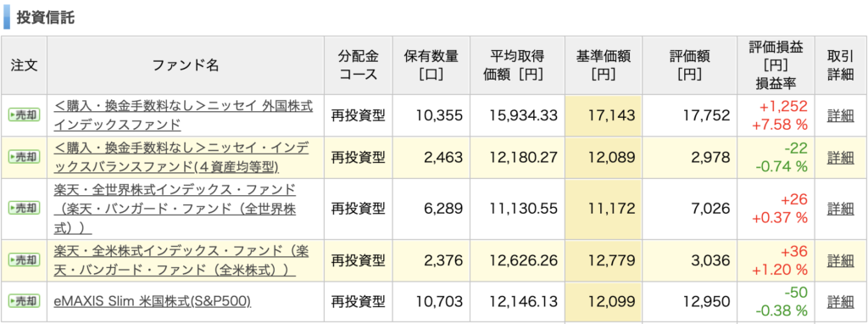
Task: Click 売却 button for ニッセイ・インデックスバランスファンド
Action: tap(24, 157)
